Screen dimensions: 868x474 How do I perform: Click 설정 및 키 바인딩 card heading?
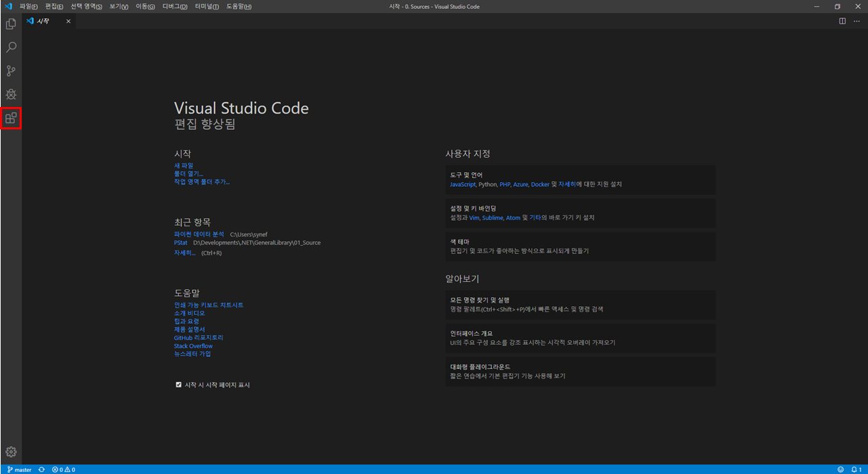pos(473,208)
